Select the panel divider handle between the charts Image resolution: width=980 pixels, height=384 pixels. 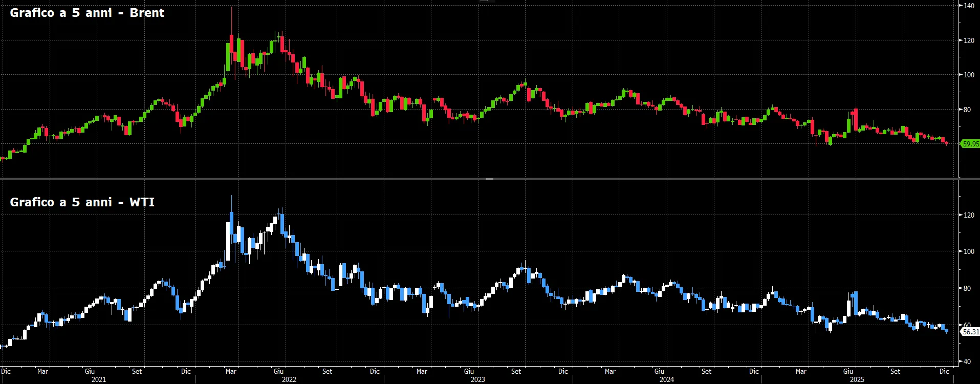[x=490, y=179]
